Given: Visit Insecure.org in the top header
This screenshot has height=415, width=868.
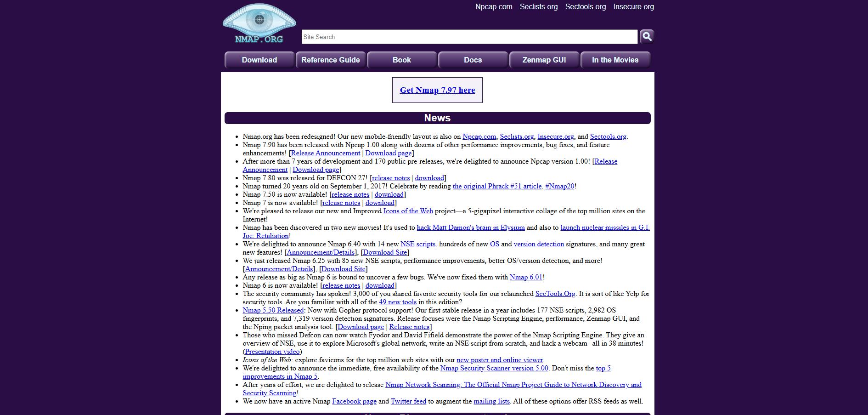Looking at the screenshot, I should pos(634,6).
